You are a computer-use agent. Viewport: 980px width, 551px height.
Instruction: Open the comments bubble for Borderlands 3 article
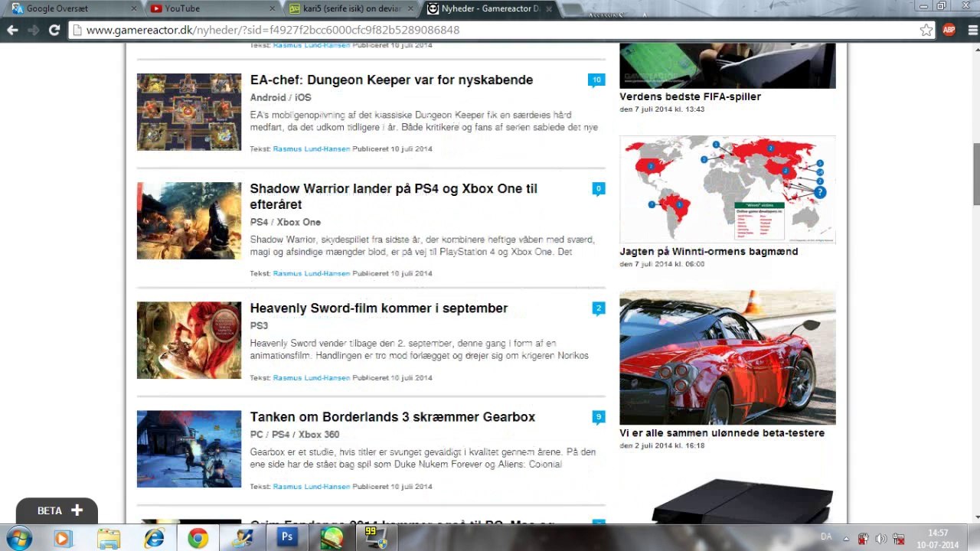click(x=598, y=417)
